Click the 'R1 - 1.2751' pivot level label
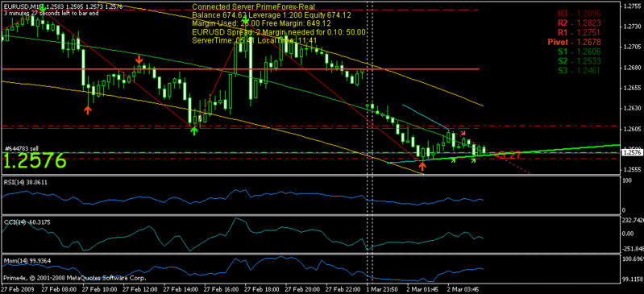The image size is (644, 294). click(580, 32)
